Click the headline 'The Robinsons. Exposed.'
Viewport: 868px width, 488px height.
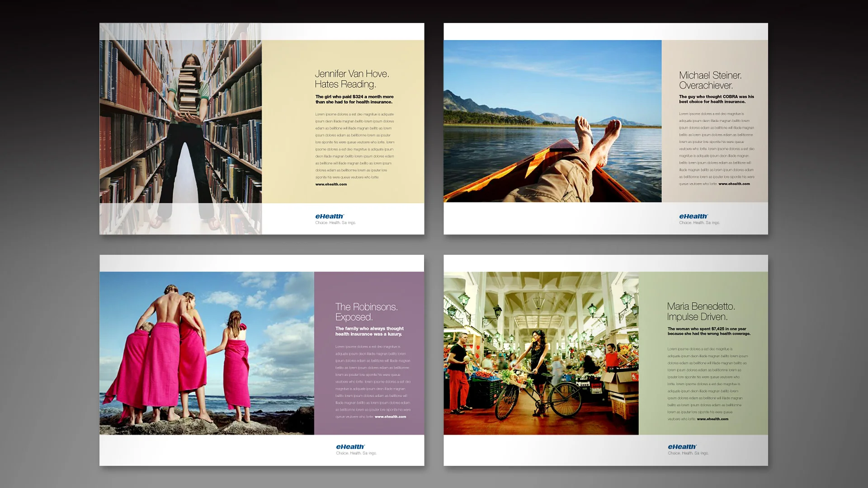pos(367,312)
